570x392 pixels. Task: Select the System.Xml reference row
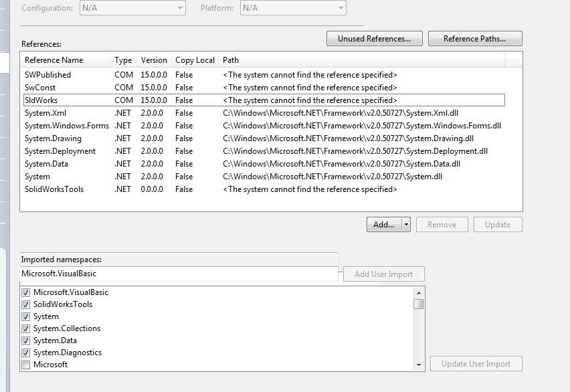(x=264, y=113)
